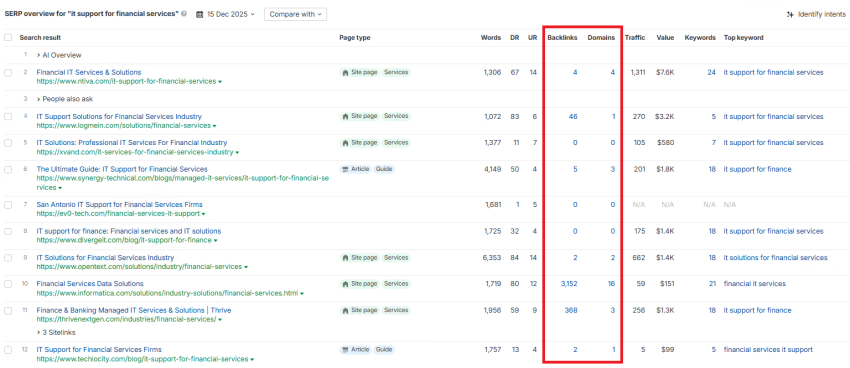850x368 pixels.
Task: Click the Identify intents sparkle icon
Action: [x=790, y=15]
